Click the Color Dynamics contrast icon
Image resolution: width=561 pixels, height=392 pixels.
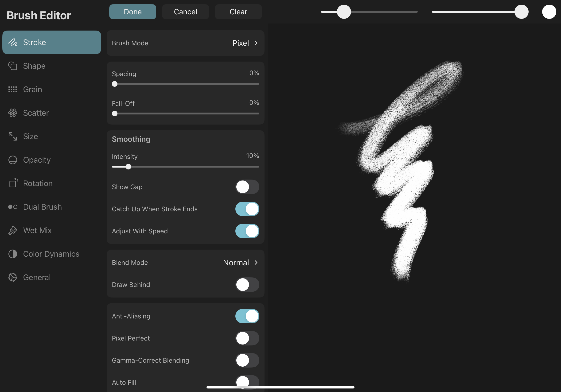13,254
